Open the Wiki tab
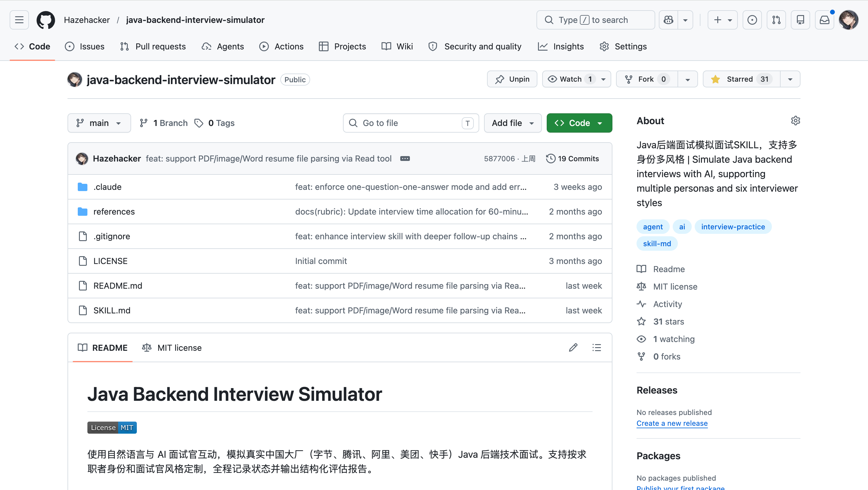The image size is (868, 490). click(397, 46)
